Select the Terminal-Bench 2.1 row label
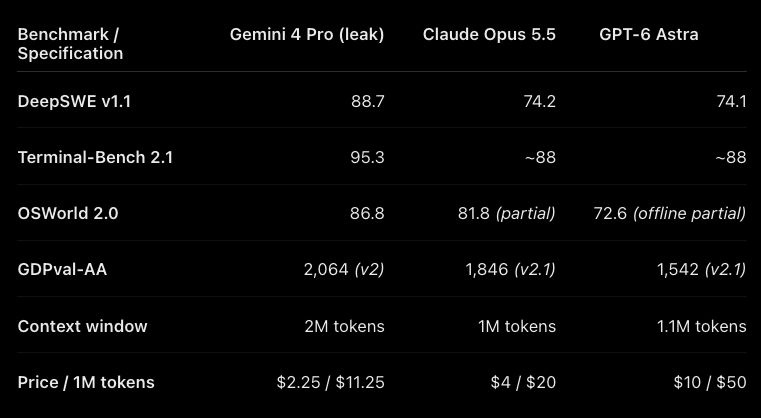Screen dimensions: 761x418 95,157
